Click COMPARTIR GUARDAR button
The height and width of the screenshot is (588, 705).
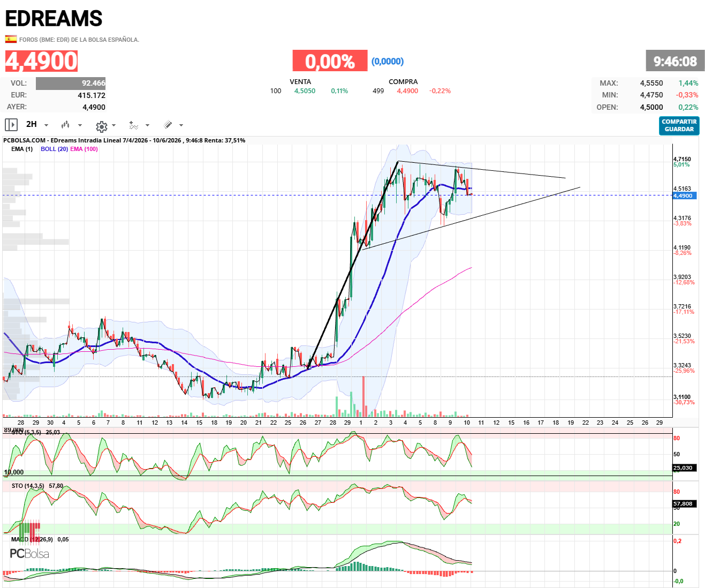(x=679, y=126)
